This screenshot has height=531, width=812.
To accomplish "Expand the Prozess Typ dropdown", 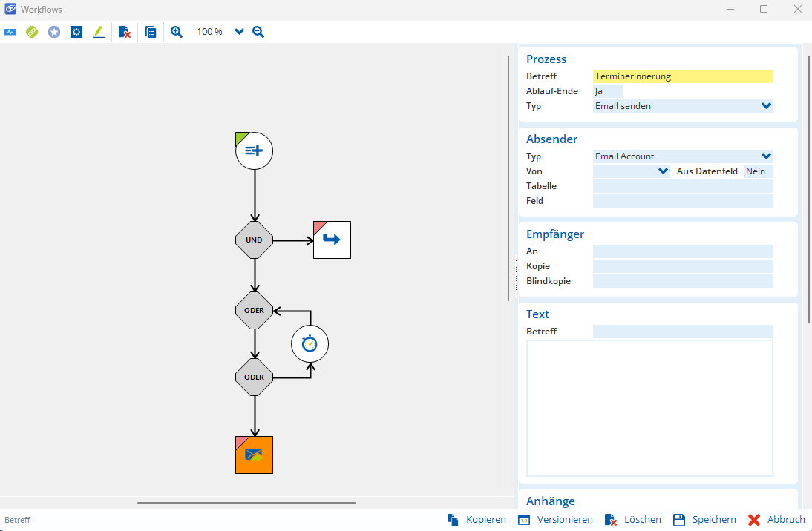I will tap(766, 106).
